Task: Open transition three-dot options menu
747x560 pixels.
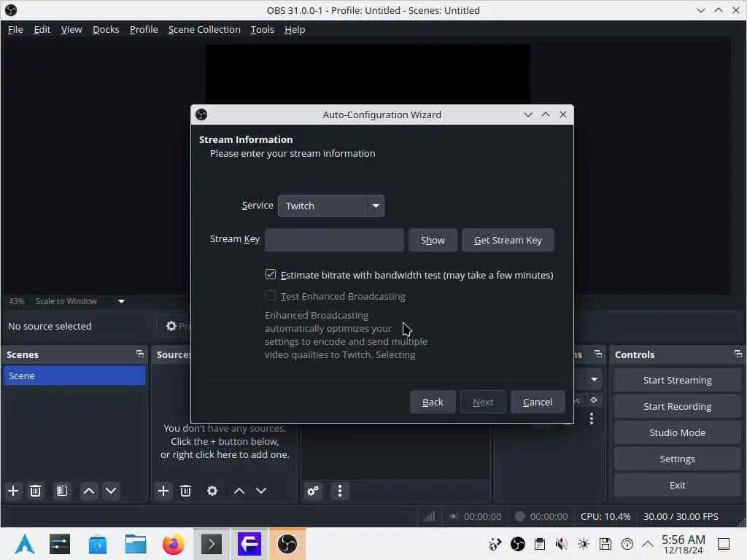Action: (x=592, y=419)
